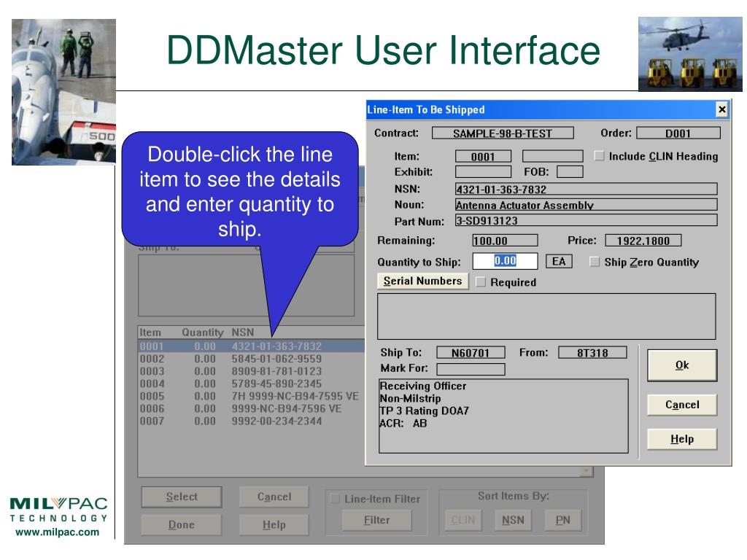Click the Part Num field 3-SD913123
The image size is (747, 560).
pos(587,220)
